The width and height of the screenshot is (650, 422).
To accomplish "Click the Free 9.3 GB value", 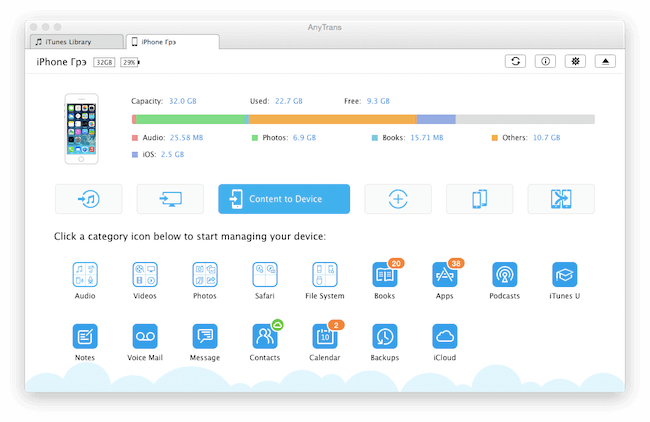I will point(378,101).
